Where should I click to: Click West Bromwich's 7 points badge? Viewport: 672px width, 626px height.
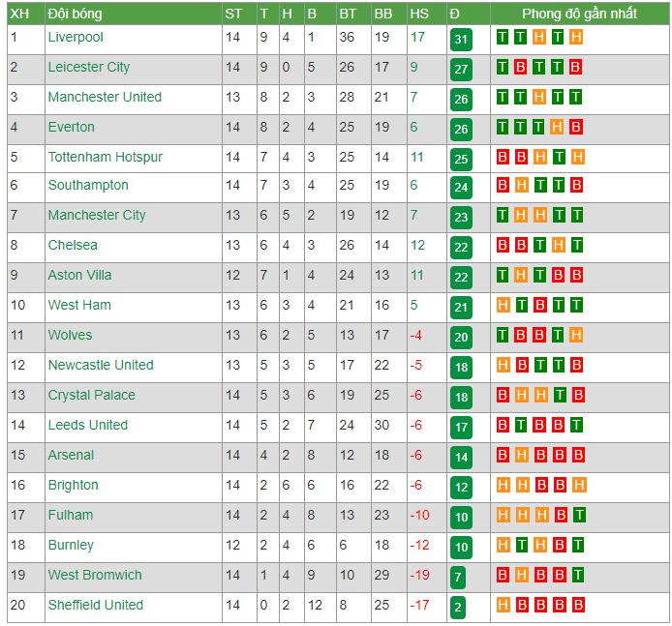pos(458,578)
